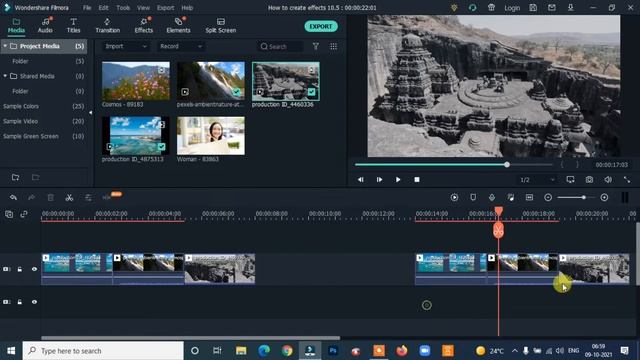The image size is (640, 360).
Task: Open the Titles tab
Action: pyautogui.click(x=73, y=25)
